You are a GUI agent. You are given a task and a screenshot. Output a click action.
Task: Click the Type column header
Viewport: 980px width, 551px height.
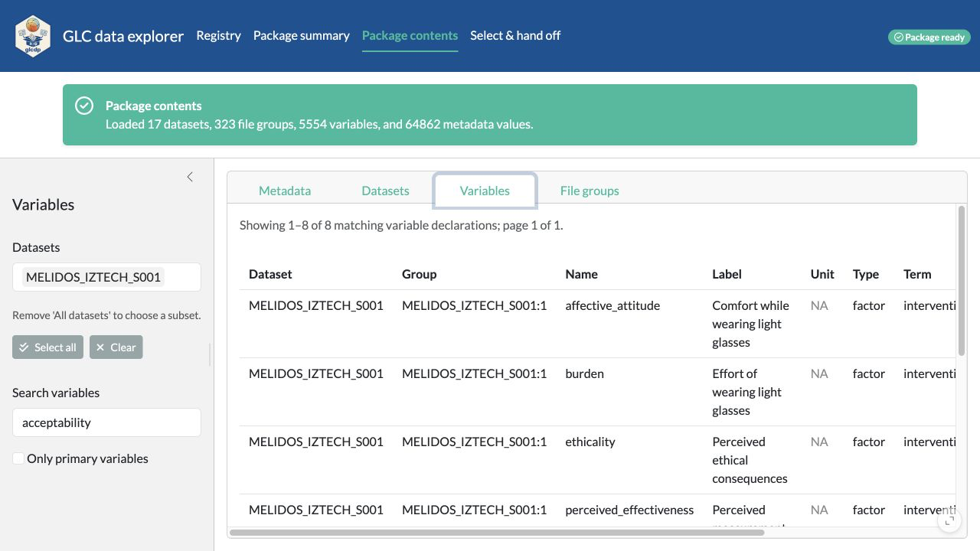point(866,274)
